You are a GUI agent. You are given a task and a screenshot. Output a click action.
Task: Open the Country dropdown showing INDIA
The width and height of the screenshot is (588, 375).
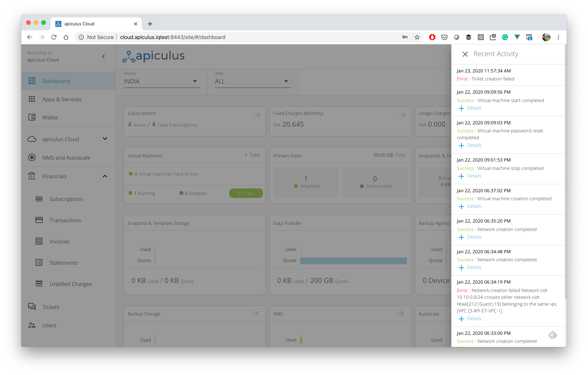162,81
